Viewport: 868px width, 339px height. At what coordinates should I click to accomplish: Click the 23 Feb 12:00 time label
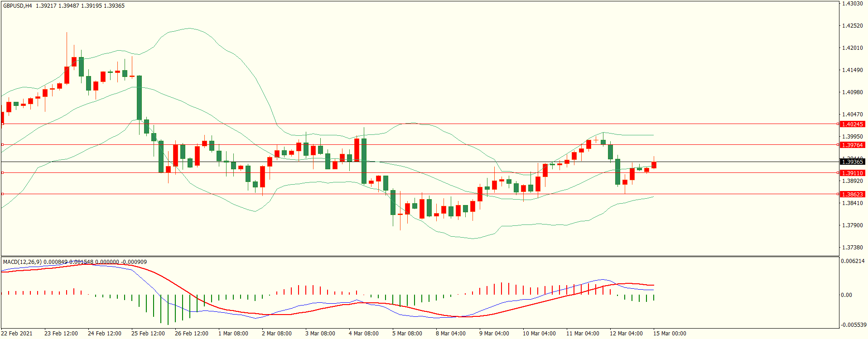pyautogui.click(x=61, y=334)
